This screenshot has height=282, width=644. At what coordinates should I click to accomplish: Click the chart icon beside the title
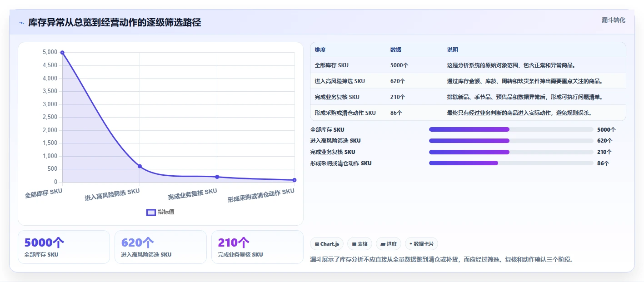[21, 23]
